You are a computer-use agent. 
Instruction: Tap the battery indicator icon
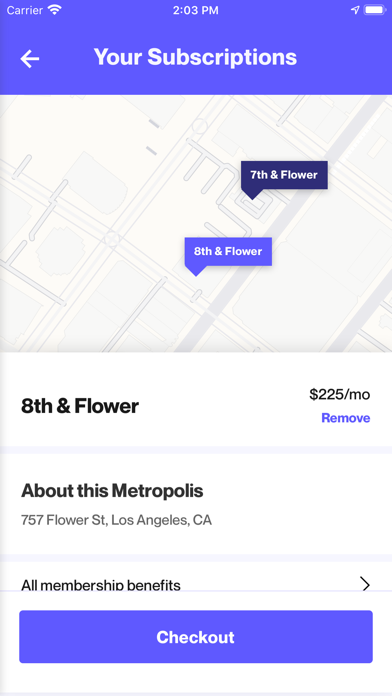(x=375, y=10)
